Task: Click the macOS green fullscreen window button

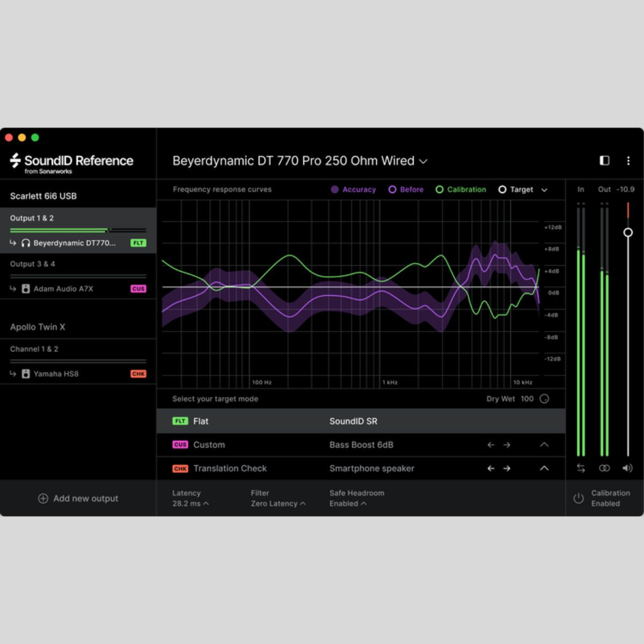Action: point(35,137)
